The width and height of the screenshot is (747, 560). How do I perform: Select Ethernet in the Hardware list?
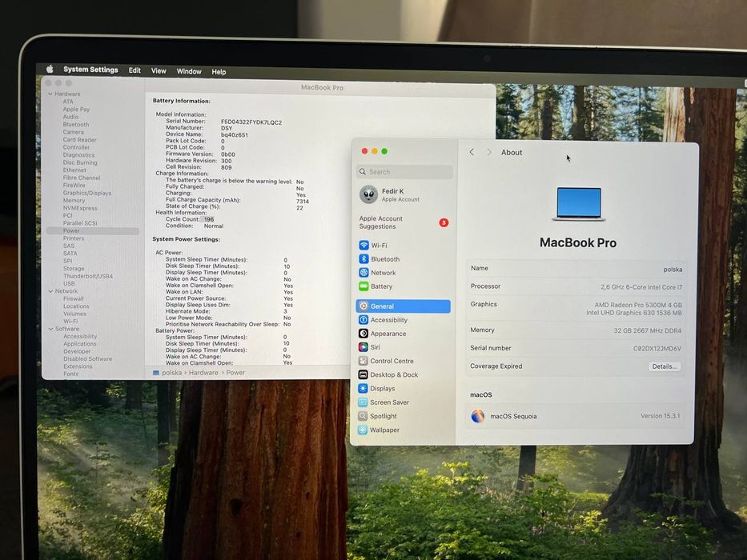[x=74, y=170]
